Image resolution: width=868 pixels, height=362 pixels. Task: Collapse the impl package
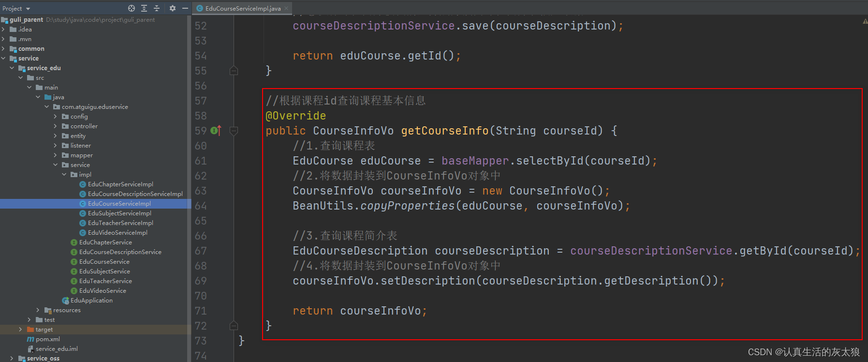(64, 175)
